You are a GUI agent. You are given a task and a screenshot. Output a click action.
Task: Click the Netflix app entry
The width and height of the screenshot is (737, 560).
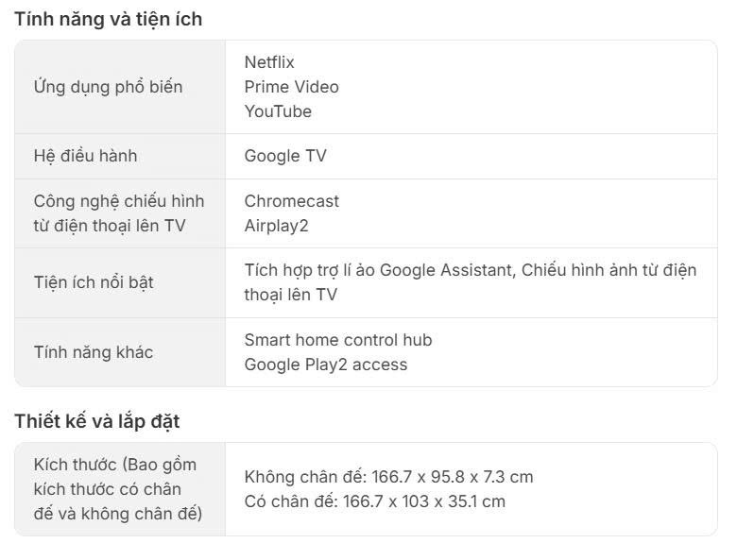pos(269,62)
